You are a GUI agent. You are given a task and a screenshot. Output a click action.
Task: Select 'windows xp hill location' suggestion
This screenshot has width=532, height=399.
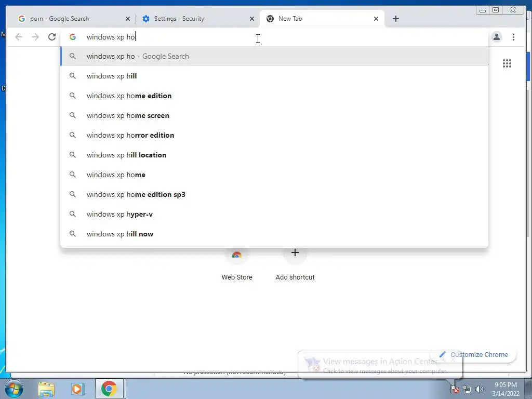(274, 155)
